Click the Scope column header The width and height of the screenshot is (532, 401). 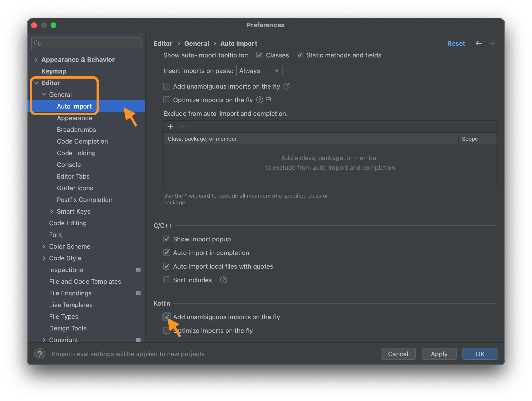[x=470, y=139]
